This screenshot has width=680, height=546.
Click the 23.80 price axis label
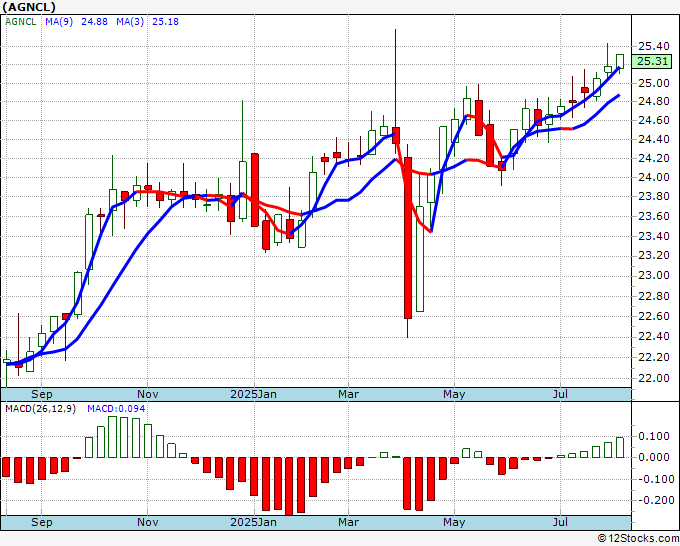coord(654,196)
